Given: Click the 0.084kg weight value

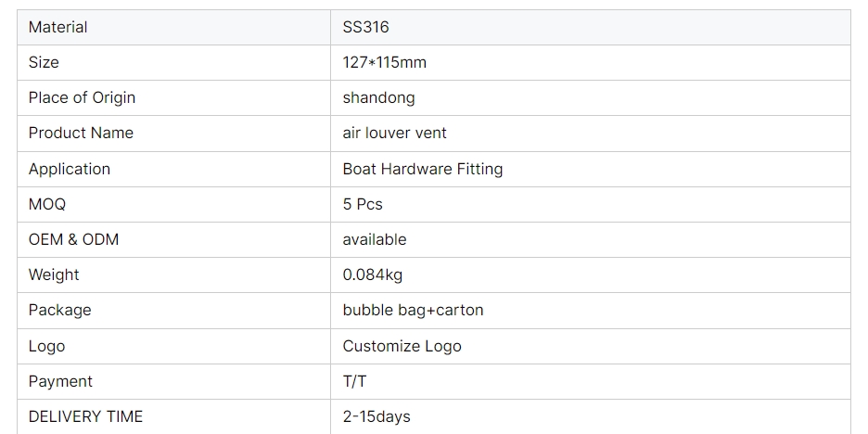Looking at the screenshot, I should pyautogui.click(x=372, y=274).
